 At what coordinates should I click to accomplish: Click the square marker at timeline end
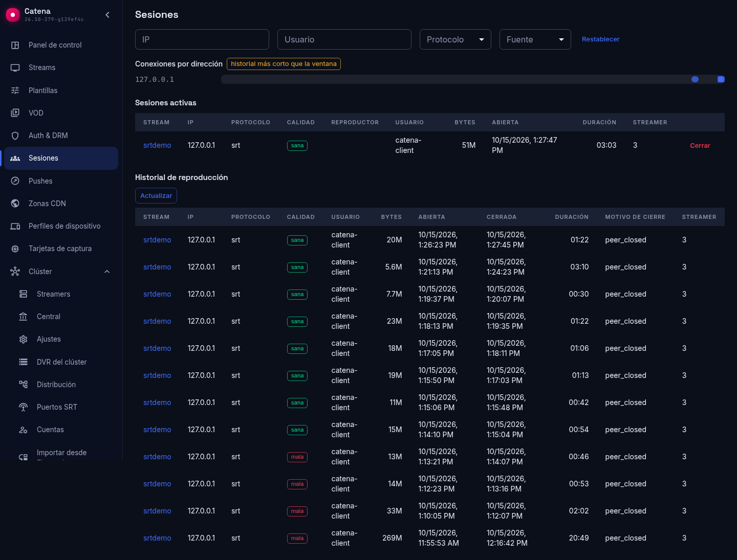[721, 79]
